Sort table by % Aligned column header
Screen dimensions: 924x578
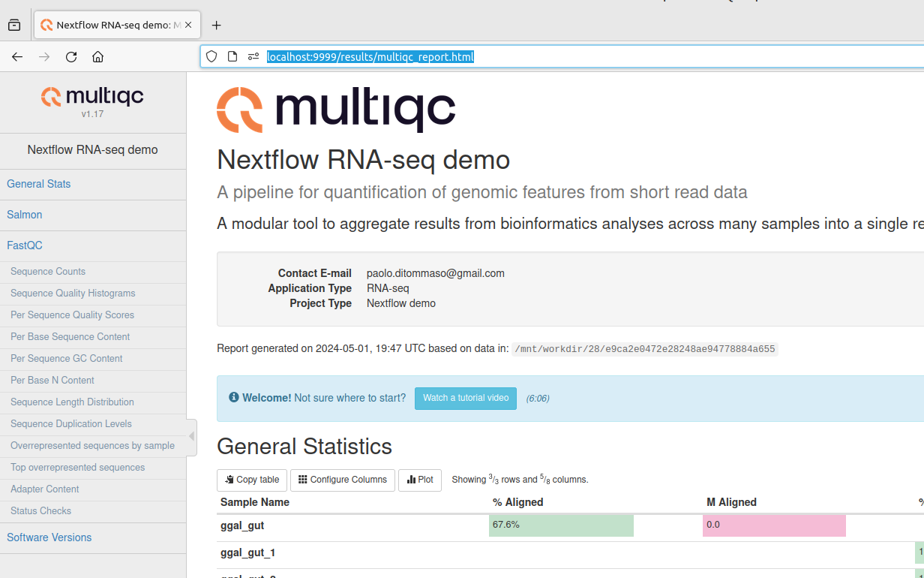(517, 502)
